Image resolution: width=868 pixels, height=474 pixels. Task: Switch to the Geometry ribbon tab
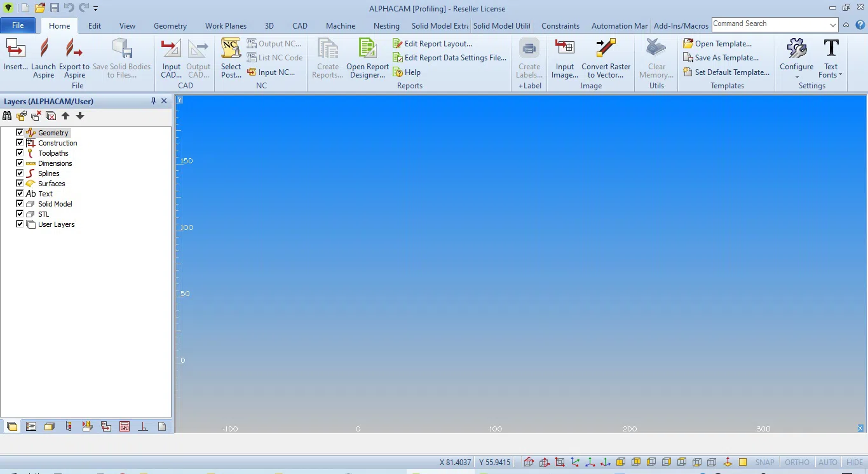click(170, 26)
